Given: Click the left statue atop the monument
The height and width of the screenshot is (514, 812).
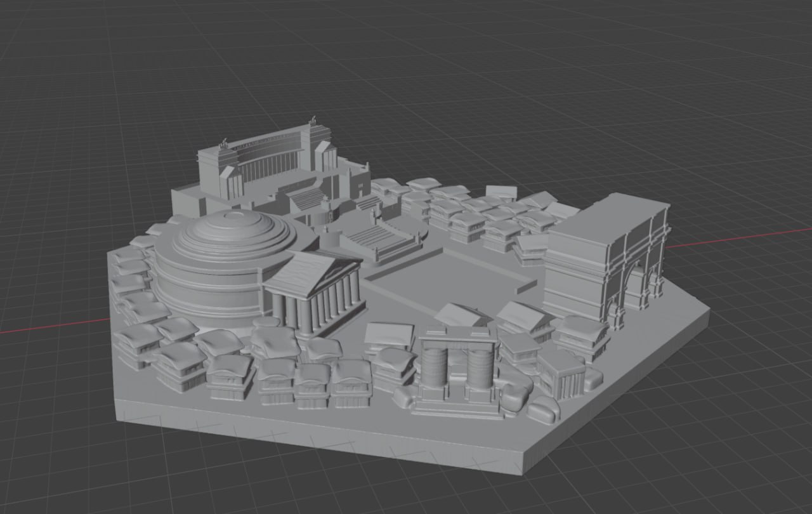Looking at the screenshot, I should (x=222, y=143).
